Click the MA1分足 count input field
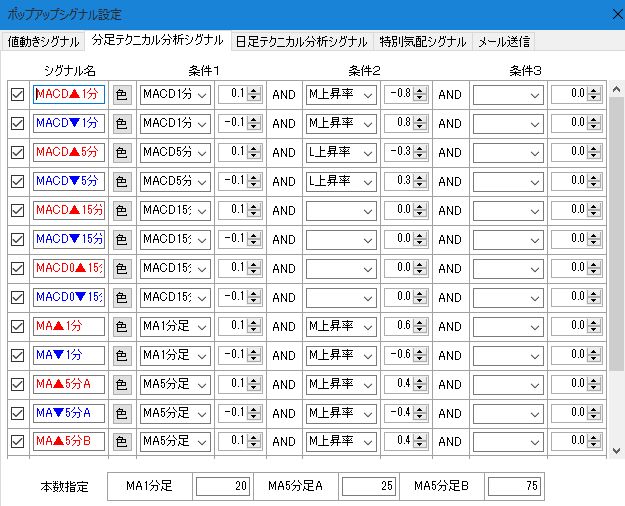The width and height of the screenshot is (625, 506). [x=221, y=487]
